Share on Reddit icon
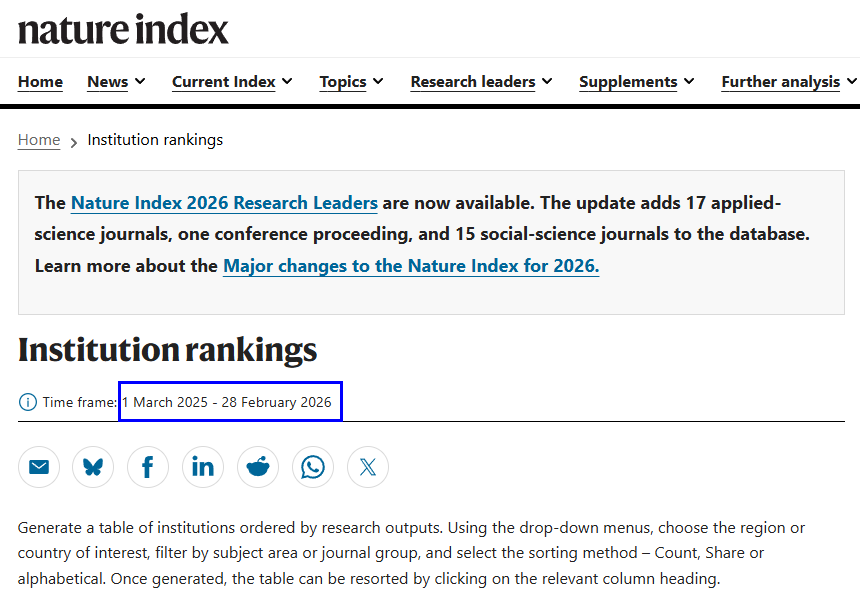Screen dimensions: 860x604 (x=258, y=467)
